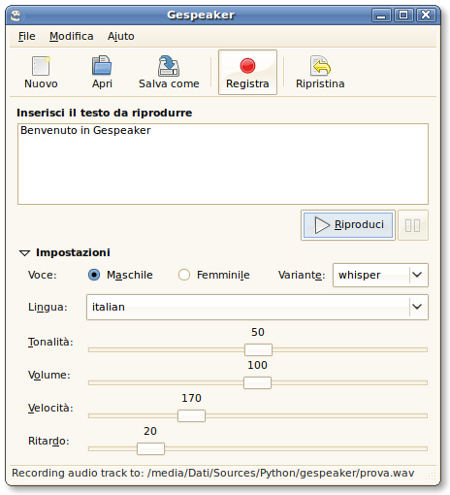
Task: Click the Riproduci play button
Action: (348, 225)
